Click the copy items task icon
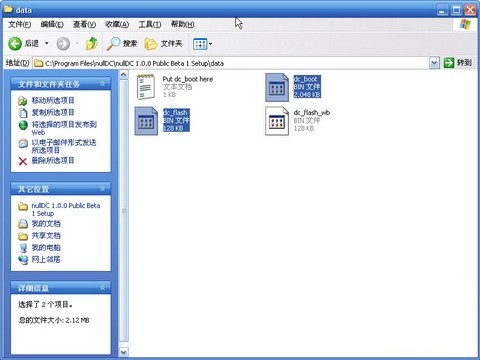Screen dimensions: 480x360 tap(23, 113)
